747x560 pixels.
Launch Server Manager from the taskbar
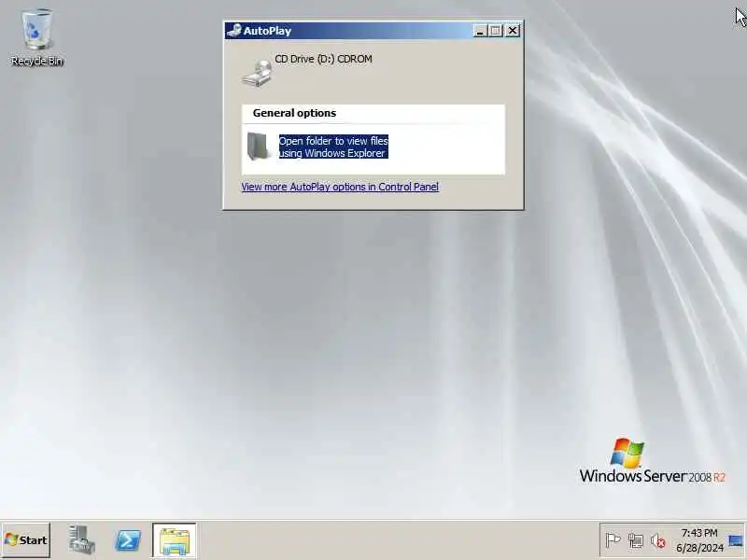[x=81, y=540]
